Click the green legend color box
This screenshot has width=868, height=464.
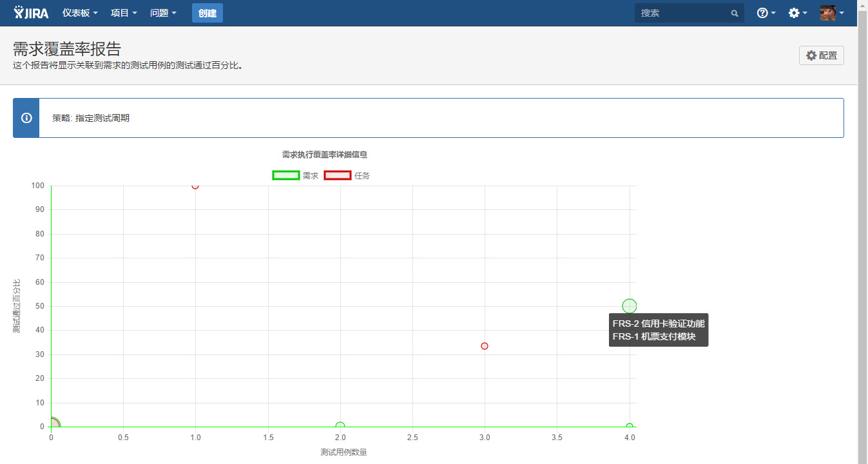pyautogui.click(x=285, y=175)
